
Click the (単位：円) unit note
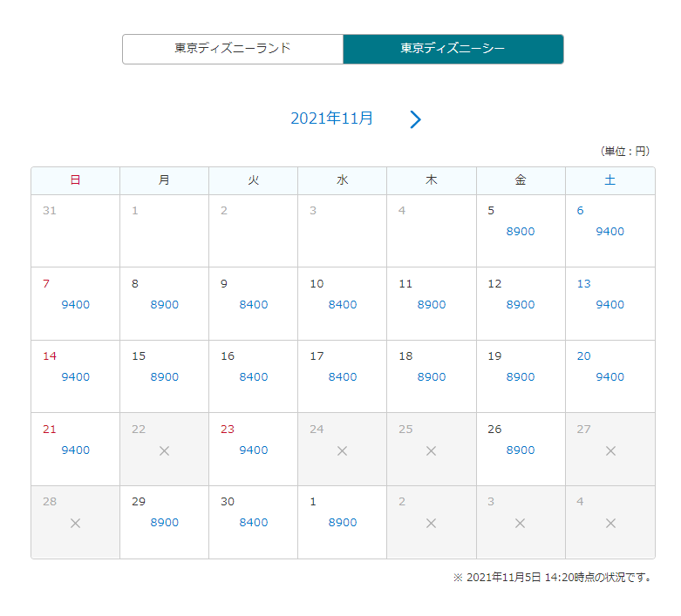click(625, 151)
